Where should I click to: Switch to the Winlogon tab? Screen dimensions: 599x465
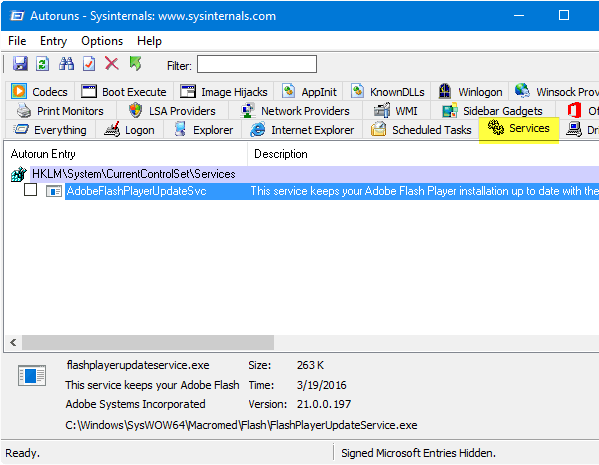(x=470, y=92)
